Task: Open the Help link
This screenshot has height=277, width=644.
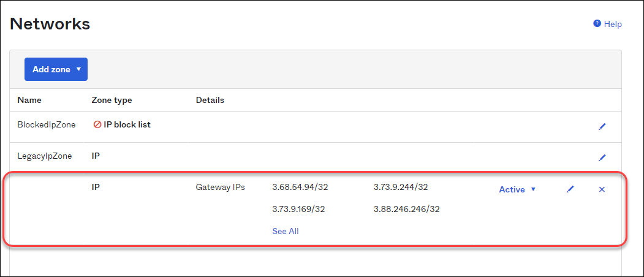Action: point(613,24)
